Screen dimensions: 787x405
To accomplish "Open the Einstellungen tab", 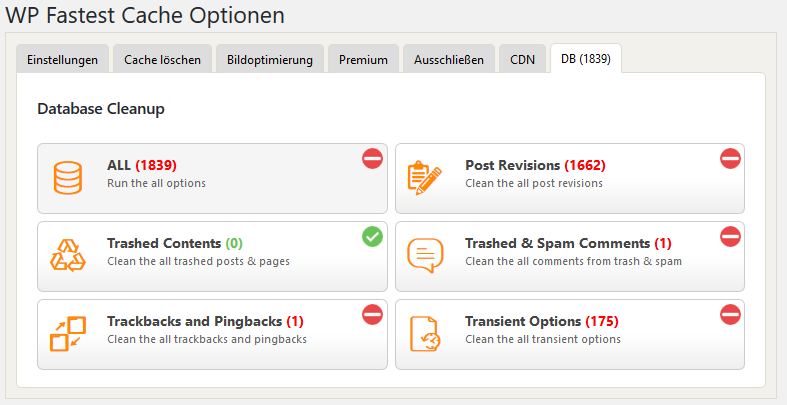I will pyautogui.click(x=62, y=59).
